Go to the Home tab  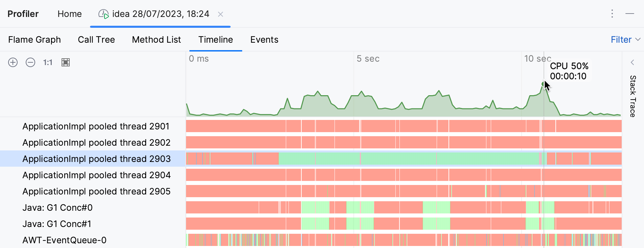(69, 14)
